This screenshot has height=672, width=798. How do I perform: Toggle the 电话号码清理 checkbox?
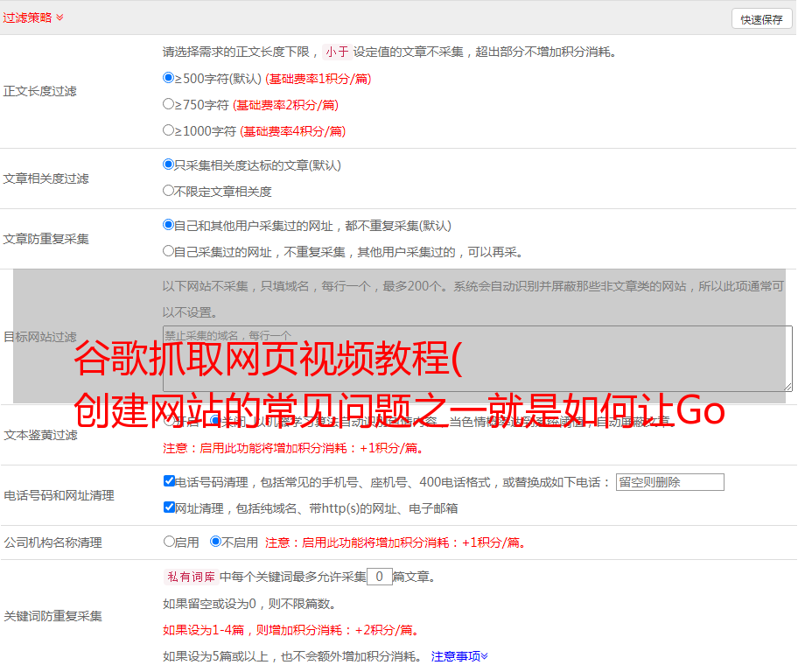[x=169, y=481]
